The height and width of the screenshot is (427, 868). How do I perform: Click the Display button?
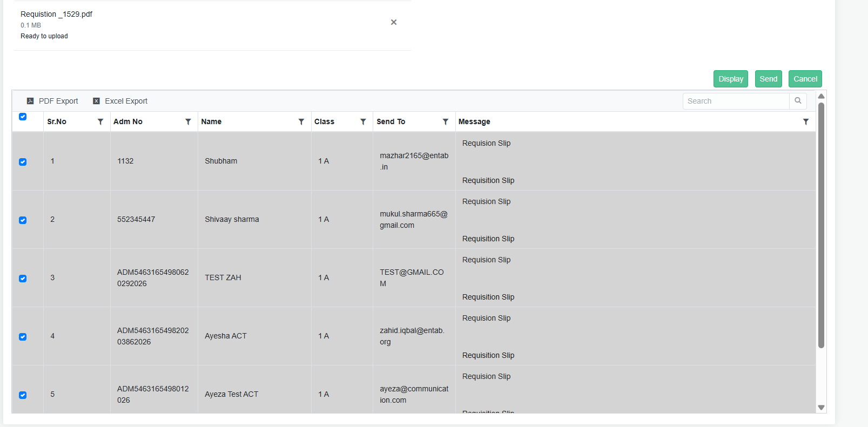point(731,79)
